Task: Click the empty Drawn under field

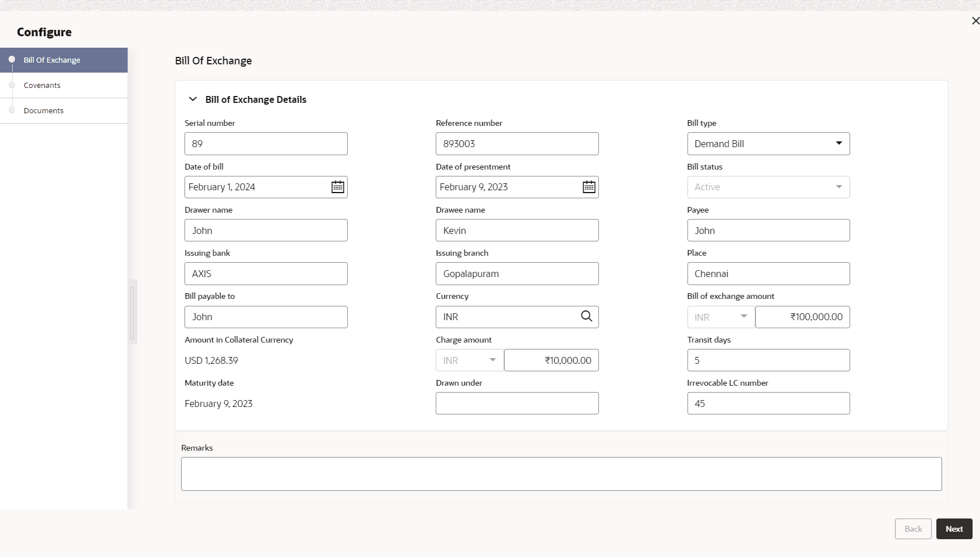Action: point(517,404)
